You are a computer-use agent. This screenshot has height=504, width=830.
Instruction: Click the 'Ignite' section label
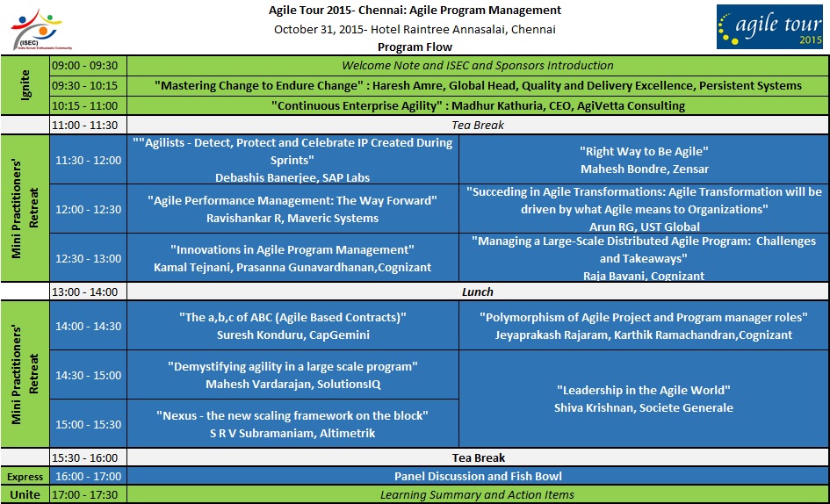coord(25,86)
